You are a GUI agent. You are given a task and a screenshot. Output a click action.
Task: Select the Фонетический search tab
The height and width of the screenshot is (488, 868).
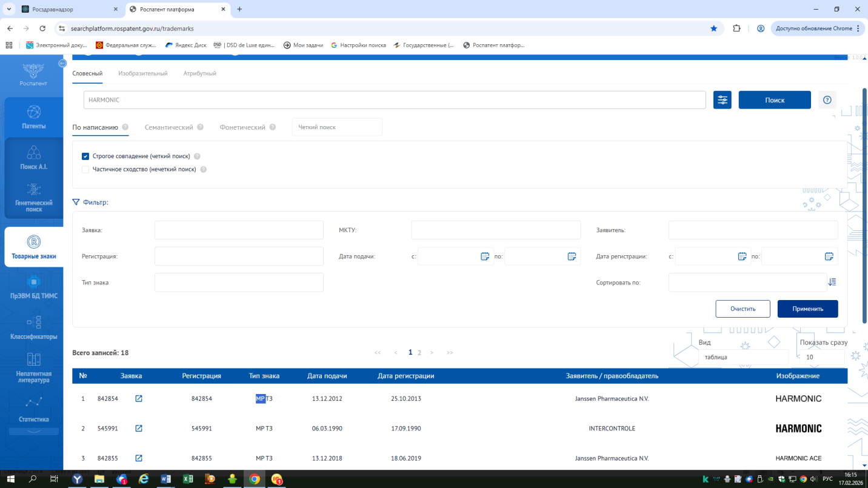(x=242, y=127)
